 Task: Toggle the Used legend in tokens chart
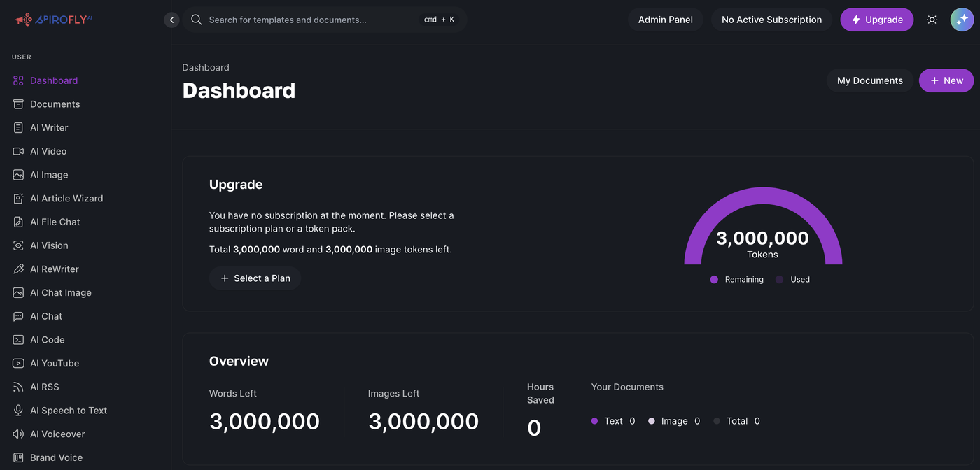[x=792, y=279]
